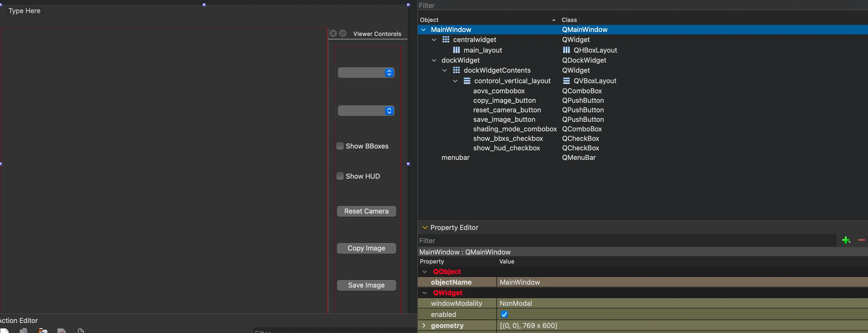Open the first combo box in Viewer Contorols
This screenshot has height=333, width=868.
pos(366,73)
